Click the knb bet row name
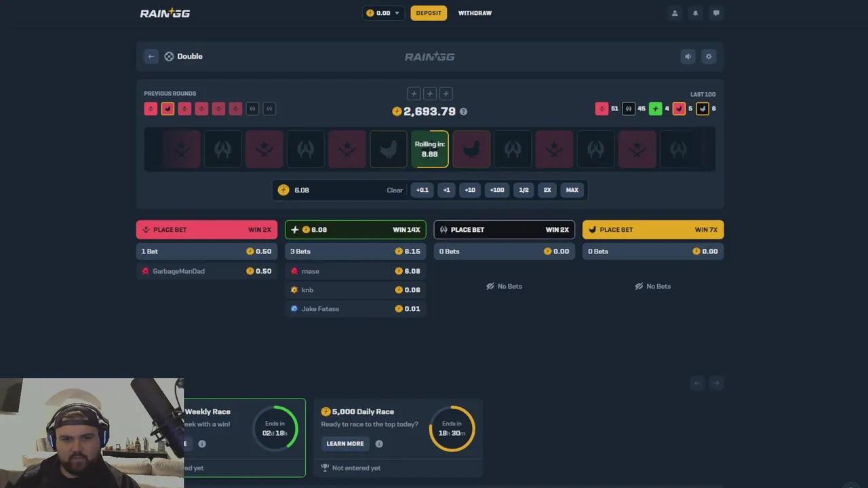This screenshot has height=488, width=868. (308, 290)
